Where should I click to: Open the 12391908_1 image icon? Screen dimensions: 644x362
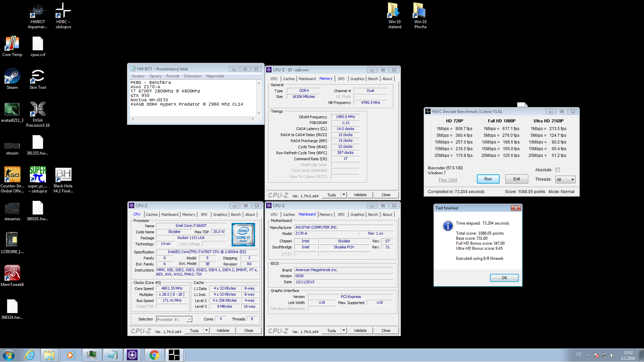(12, 243)
